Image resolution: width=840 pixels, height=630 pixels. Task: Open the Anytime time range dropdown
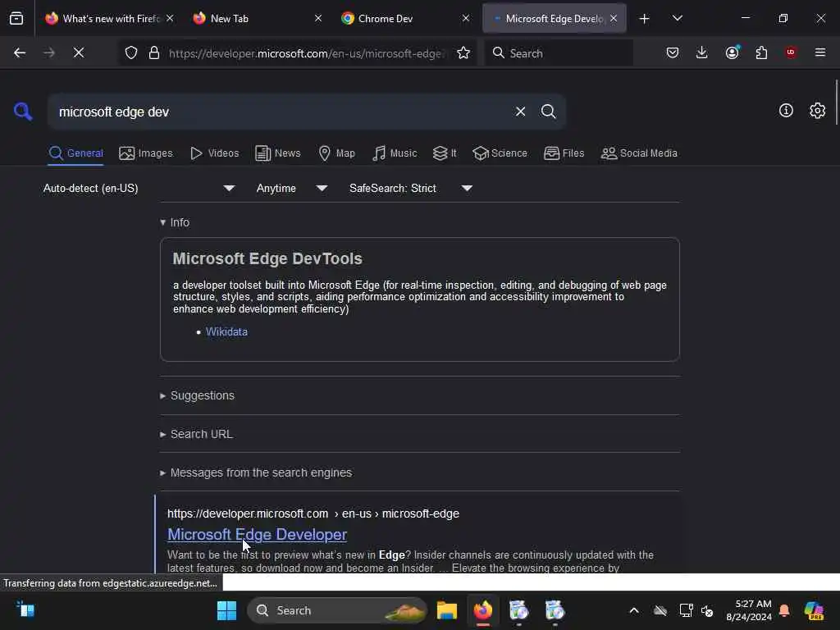tap(291, 188)
